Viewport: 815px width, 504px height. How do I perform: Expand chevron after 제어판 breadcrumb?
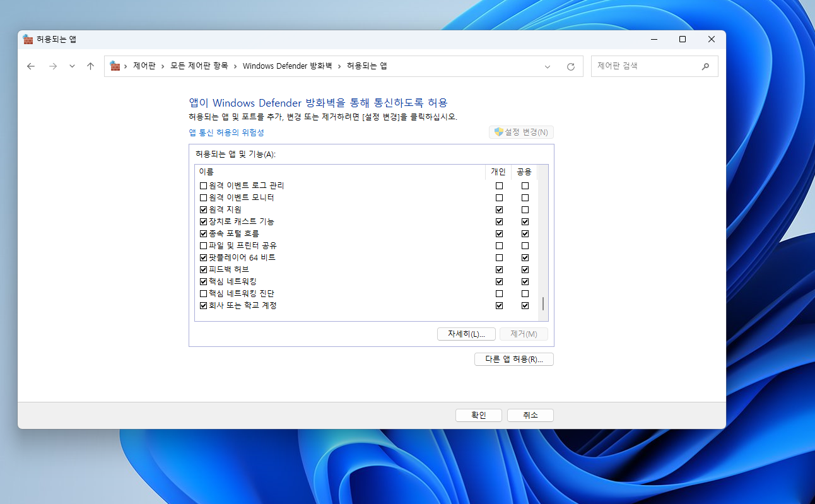(x=163, y=66)
